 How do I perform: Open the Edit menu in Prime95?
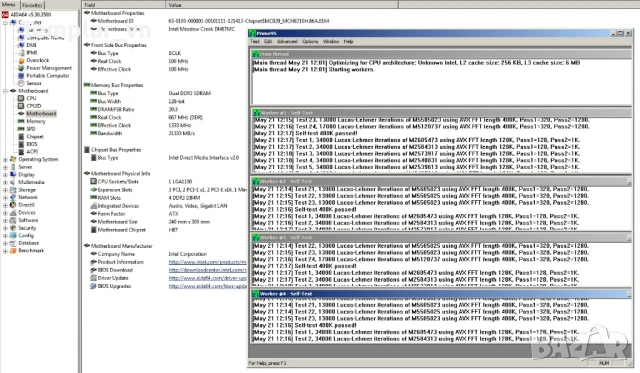pos(268,42)
